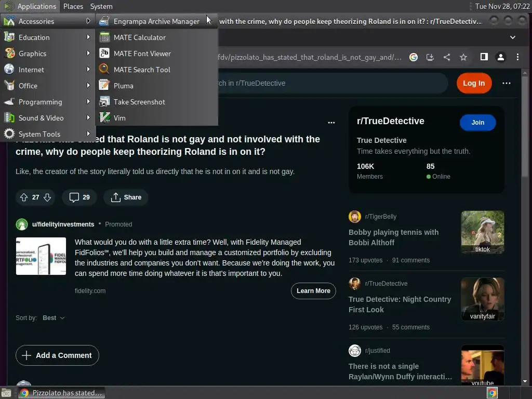Open Reddit header more options dots
Viewport: 532px width, 399px height.
[x=506, y=83]
